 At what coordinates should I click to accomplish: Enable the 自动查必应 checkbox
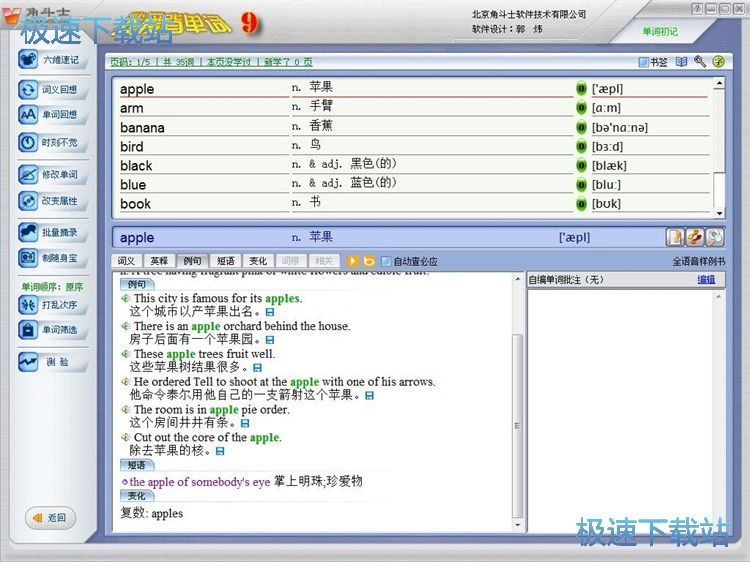pos(386,262)
